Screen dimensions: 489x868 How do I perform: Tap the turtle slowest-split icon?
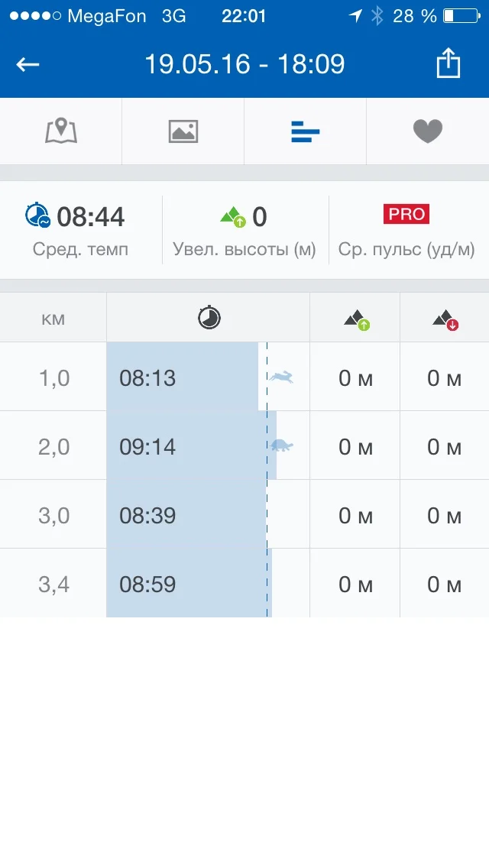[282, 445]
